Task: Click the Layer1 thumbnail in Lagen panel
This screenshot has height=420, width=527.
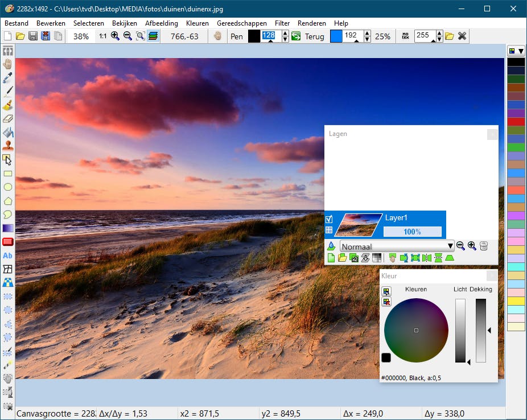Action: pyautogui.click(x=358, y=225)
